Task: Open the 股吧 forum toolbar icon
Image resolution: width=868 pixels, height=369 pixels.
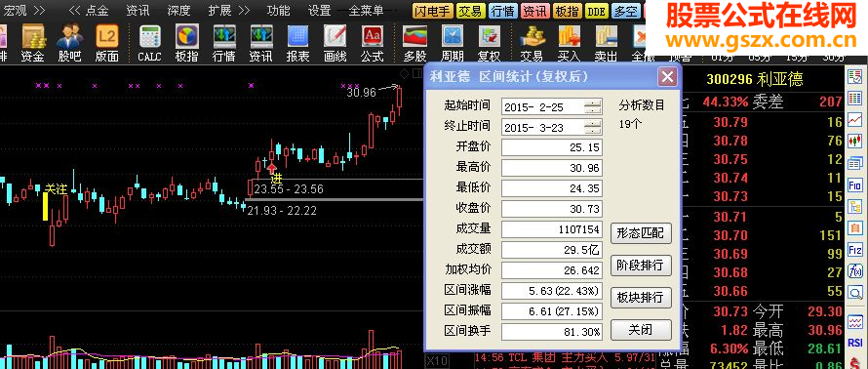Action: [70, 43]
